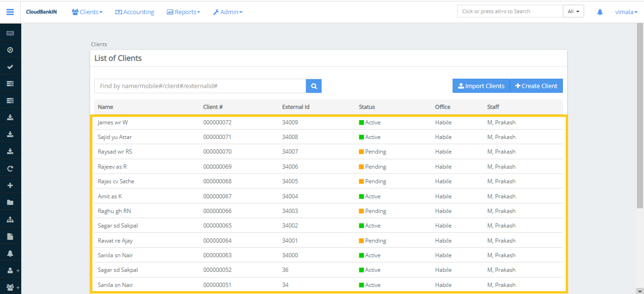Click the keyboard shortcuts icon in sidebar
The height and width of the screenshot is (294, 644).
point(10,33)
